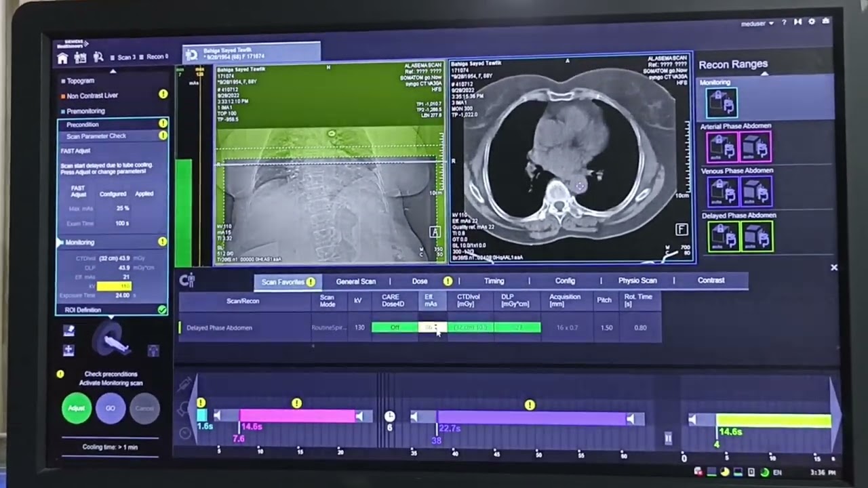Open the patient browser search icon
The image size is (868, 488).
(x=98, y=58)
